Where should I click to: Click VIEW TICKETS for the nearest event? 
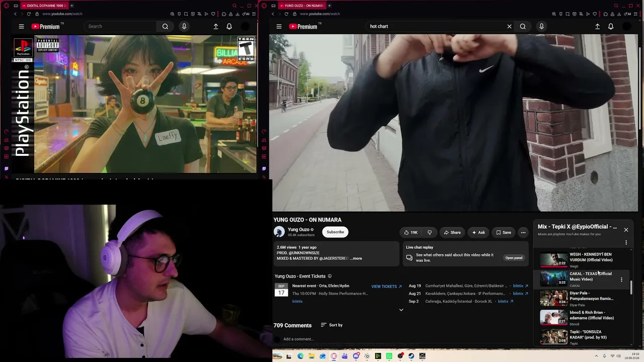[x=386, y=287]
